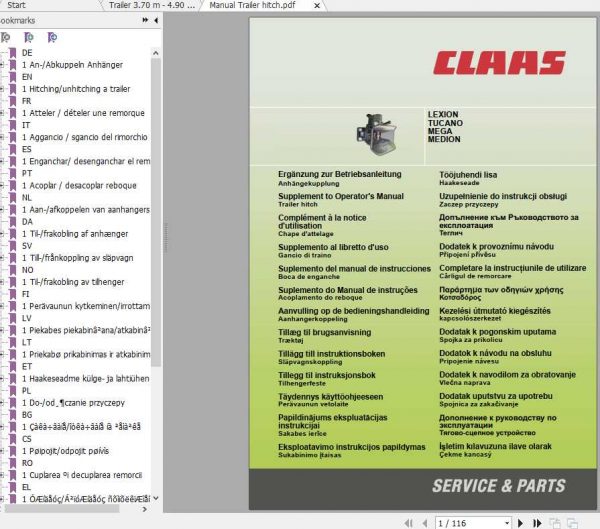
Task: Go to next page
Action: click(520, 523)
